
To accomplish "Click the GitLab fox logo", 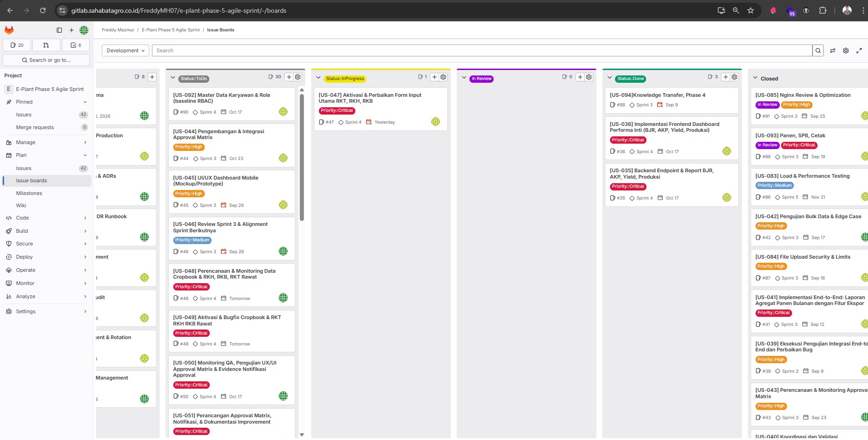I will (9, 30).
